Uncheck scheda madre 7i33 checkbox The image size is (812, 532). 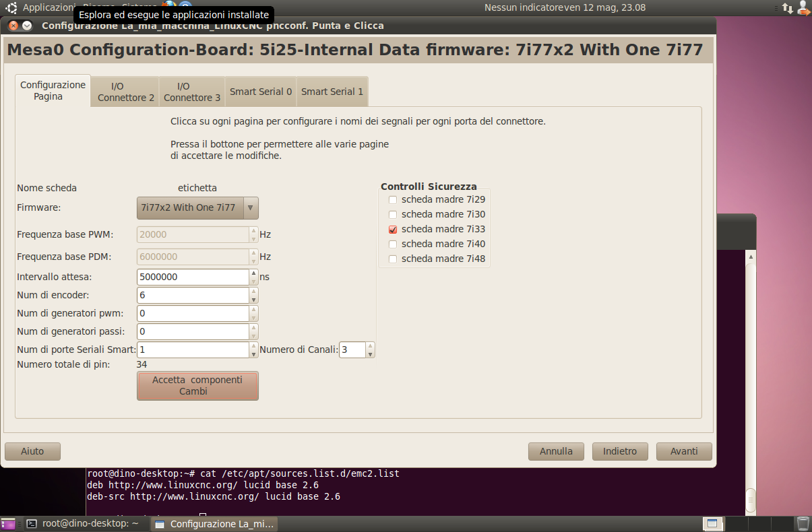pyautogui.click(x=393, y=229)
